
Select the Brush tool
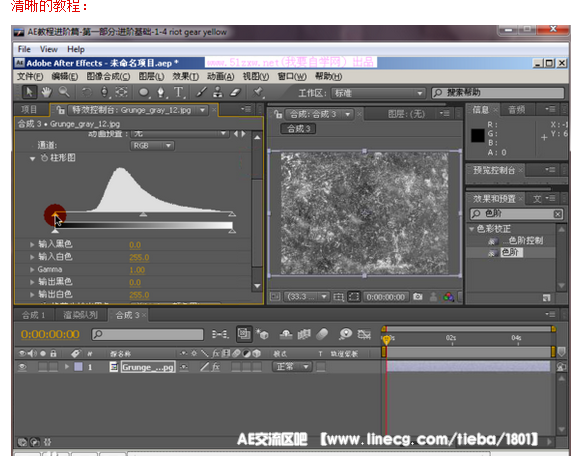(201, 92)
